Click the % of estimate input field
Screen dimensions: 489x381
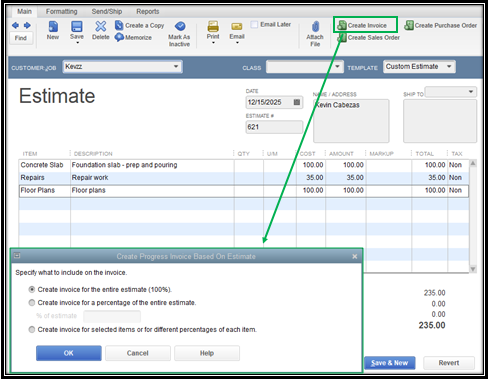(112, 316)
